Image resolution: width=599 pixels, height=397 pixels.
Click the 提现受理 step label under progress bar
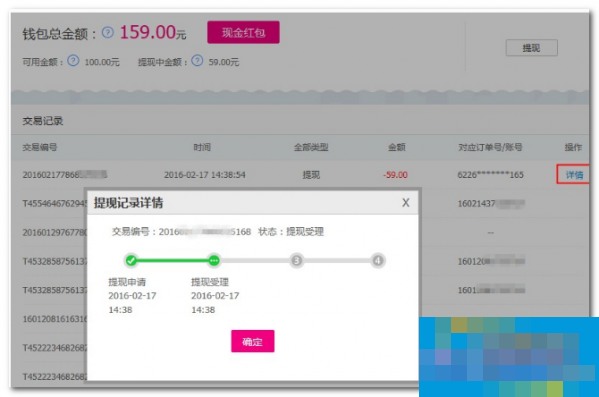click(210, 282)
